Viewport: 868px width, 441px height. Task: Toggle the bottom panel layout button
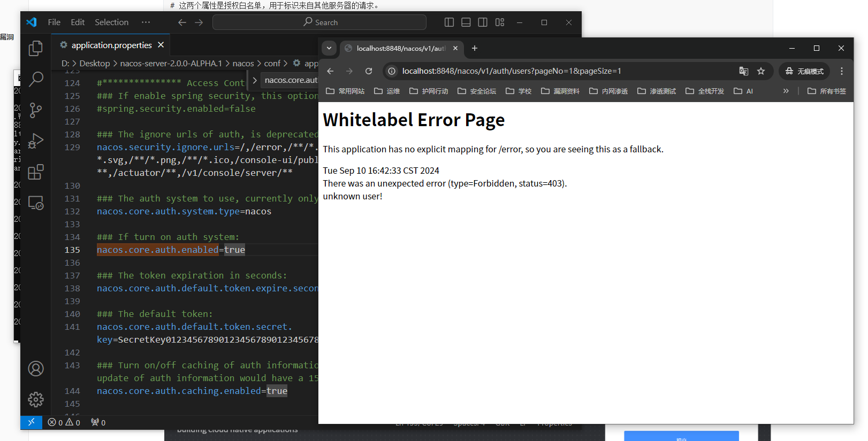pyautogui.click(x=466, y=22)
